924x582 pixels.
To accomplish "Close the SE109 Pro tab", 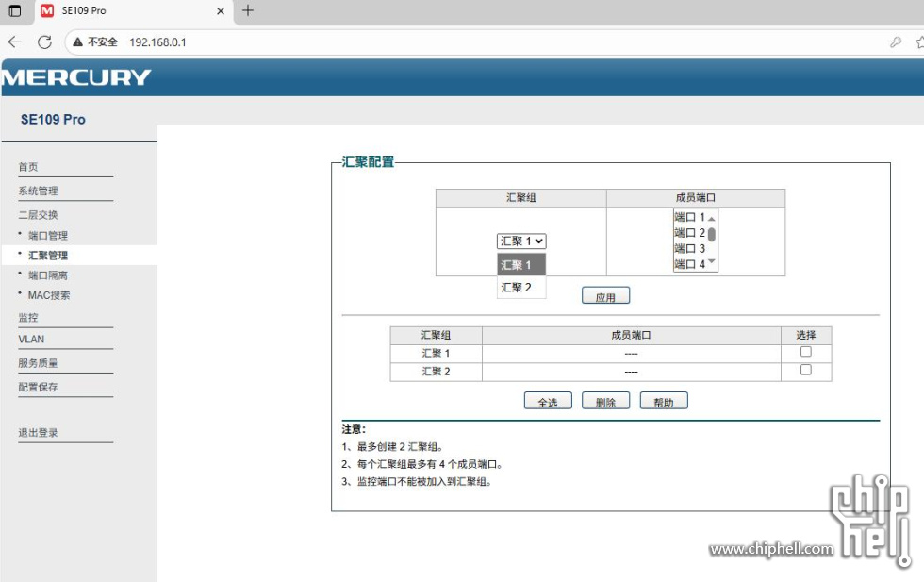I will coord(221,11).
